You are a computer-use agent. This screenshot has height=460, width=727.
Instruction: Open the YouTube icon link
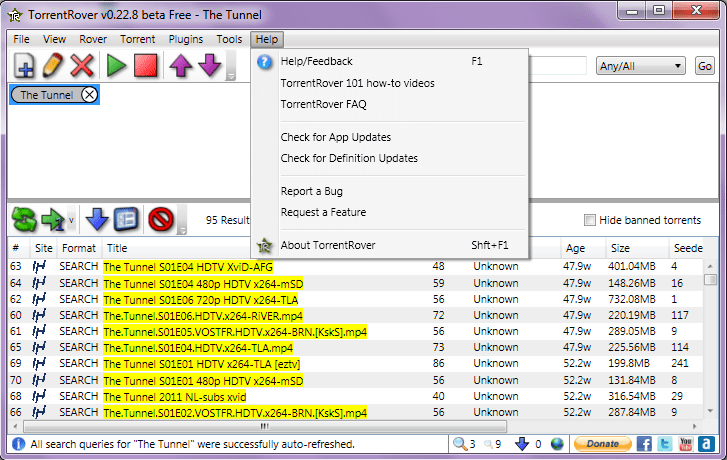coord(686,444)
